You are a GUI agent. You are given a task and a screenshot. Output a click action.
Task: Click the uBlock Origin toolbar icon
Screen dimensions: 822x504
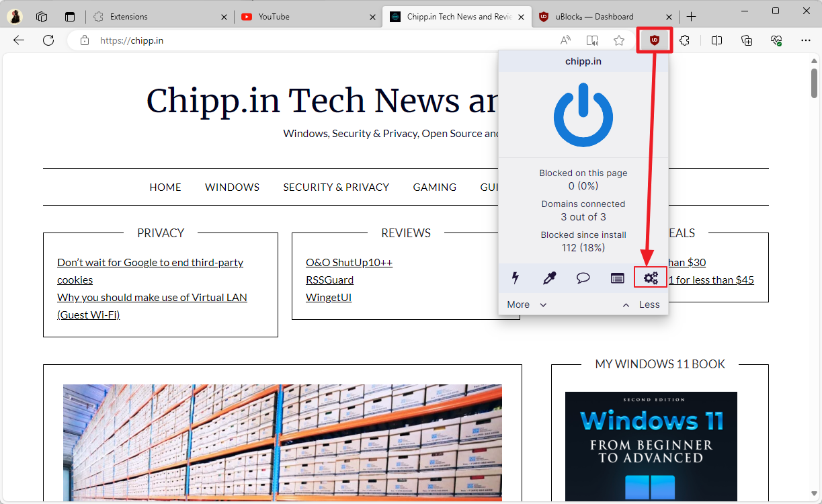click(653, 40)
